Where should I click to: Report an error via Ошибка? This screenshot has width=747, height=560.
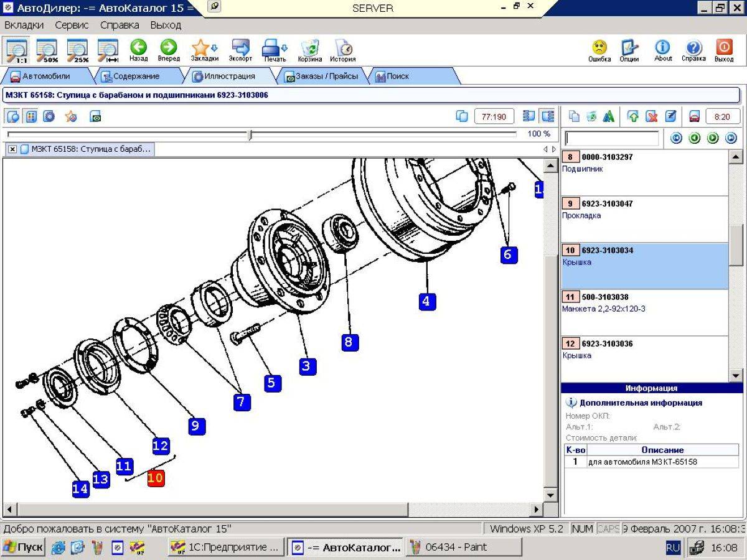[599, 50]
